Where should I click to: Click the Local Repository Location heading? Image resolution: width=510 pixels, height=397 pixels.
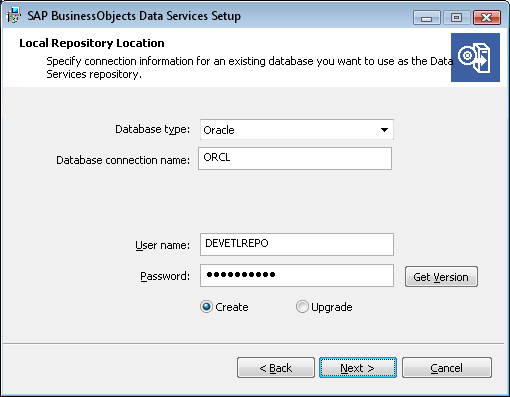92,43
